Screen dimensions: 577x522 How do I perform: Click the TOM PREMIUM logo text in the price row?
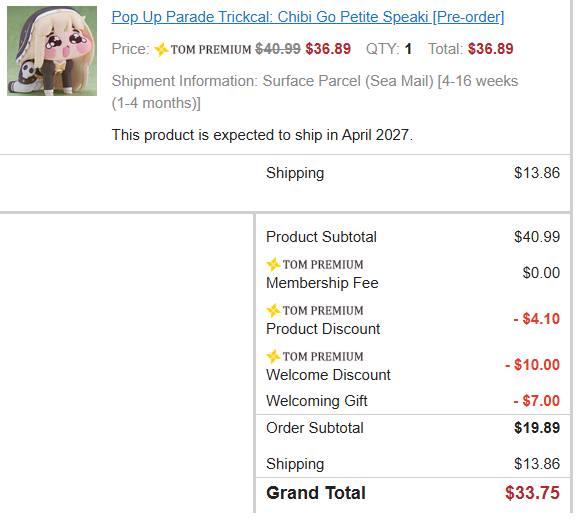pos(211,49)
